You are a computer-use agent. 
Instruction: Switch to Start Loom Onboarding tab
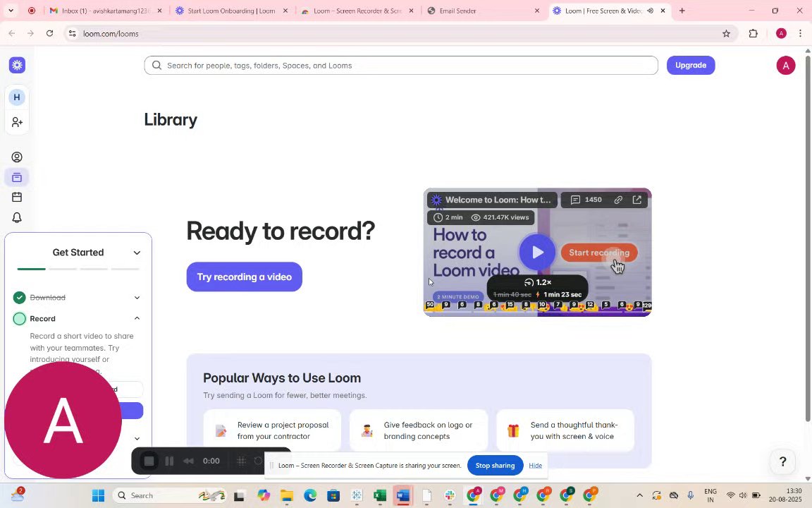pos(231,11)
